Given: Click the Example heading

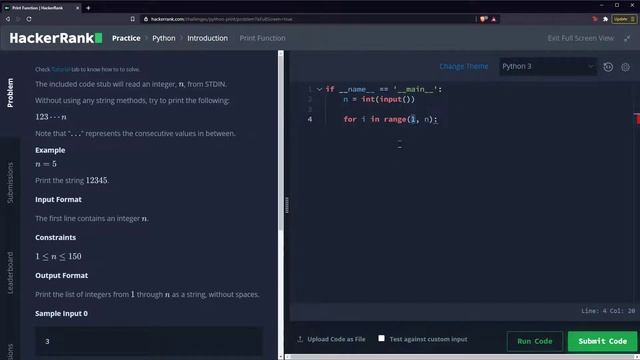Looking at the screenshot, I should (50, 150).
